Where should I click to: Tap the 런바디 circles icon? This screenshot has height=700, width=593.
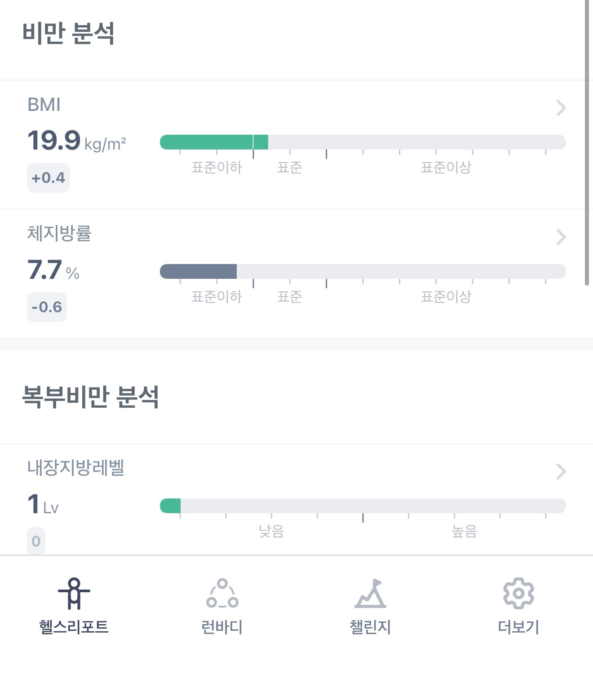(222, 593)
